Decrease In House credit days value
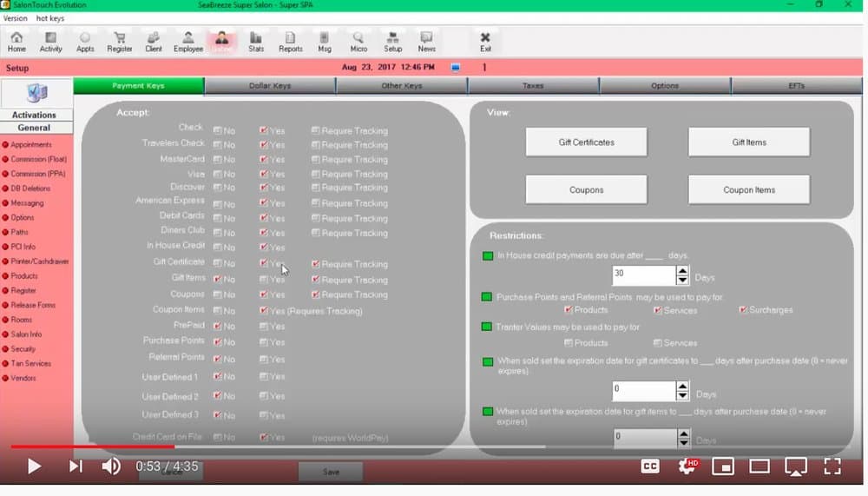 click(x=682, y=281)
